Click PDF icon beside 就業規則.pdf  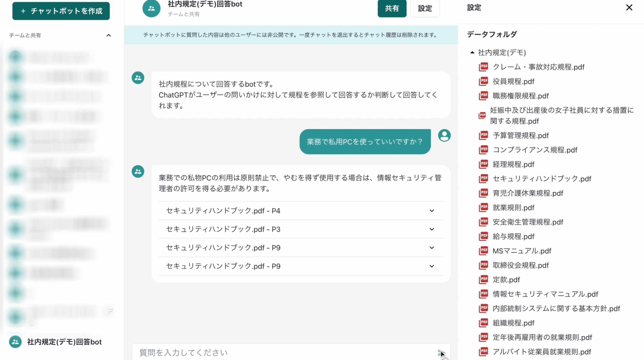(x=483, y=207)
